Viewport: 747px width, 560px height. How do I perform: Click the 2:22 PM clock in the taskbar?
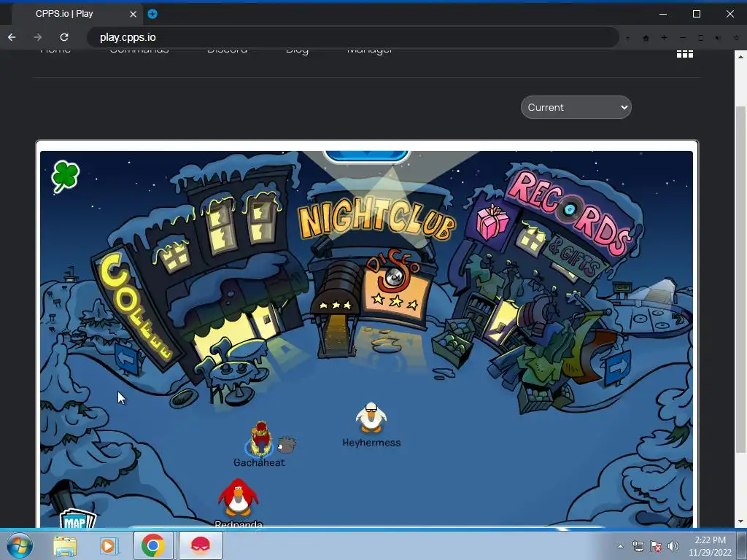click(710, 540)
